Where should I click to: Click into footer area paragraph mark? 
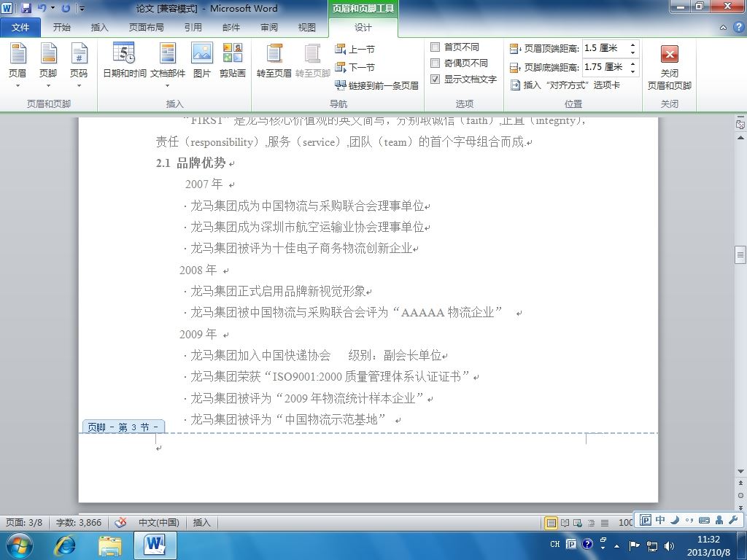(158, 448)
